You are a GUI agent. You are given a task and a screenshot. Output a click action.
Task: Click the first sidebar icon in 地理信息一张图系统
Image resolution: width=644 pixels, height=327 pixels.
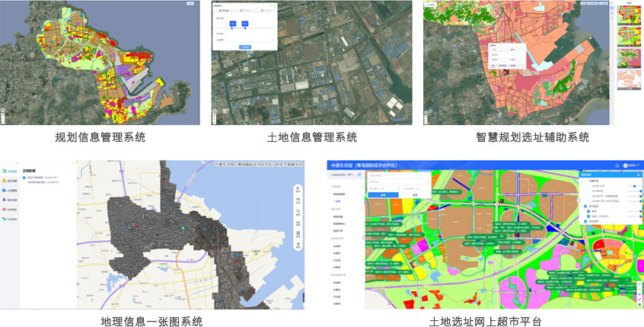click(x=5, y=171)
